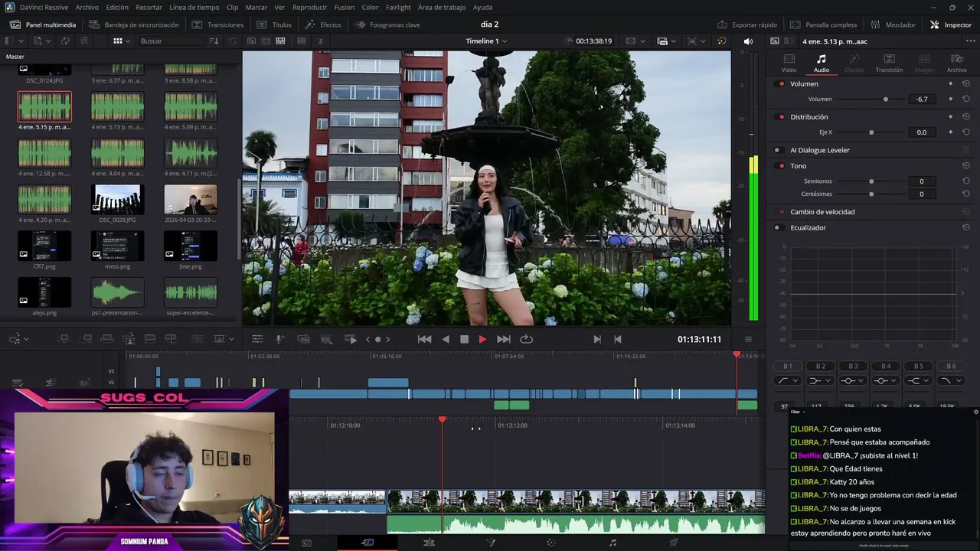Open the Mezclador panel
This screenshot has width=980, height=551.
[893, 24]
